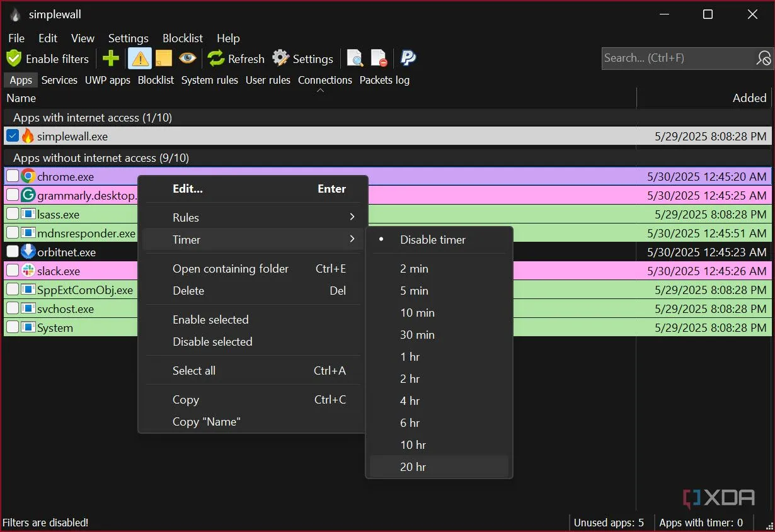The height and width of the screenshot is (532, 775).
Task: Click the Apps with timer: 0 status entry
Action: point(701,523)
